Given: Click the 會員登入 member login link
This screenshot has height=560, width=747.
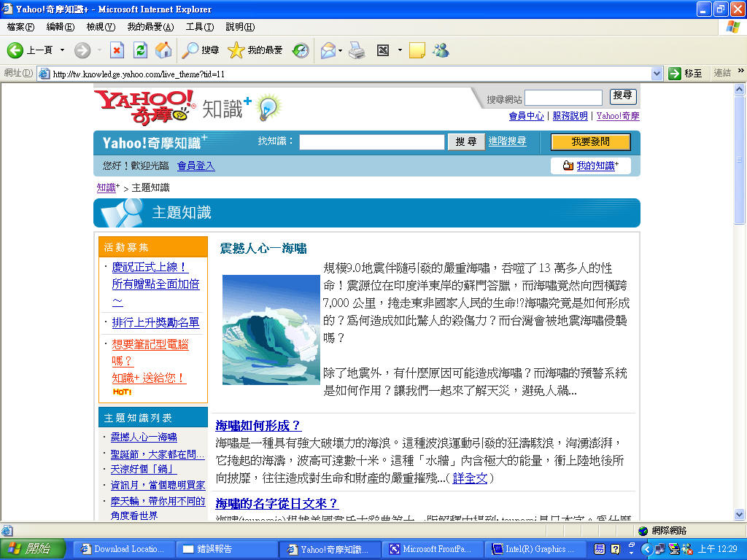Looking at the screenshot, I should click(196, 166).
